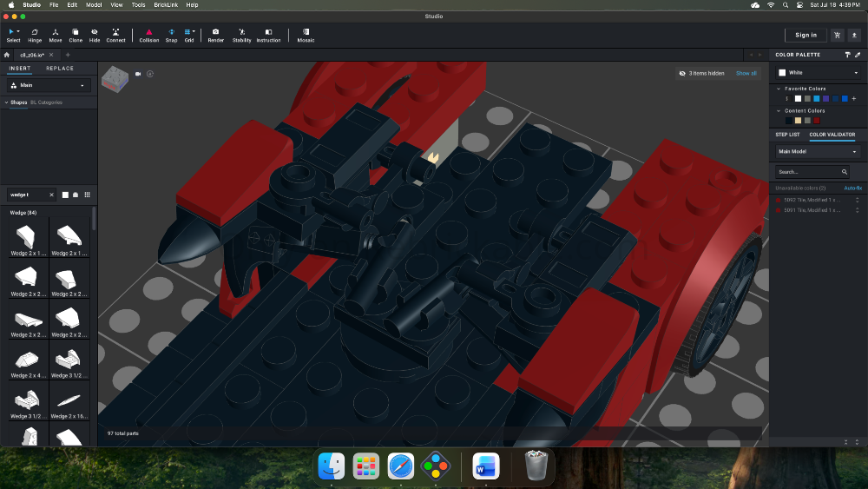Toggle Collision detection

pos(149,36)
